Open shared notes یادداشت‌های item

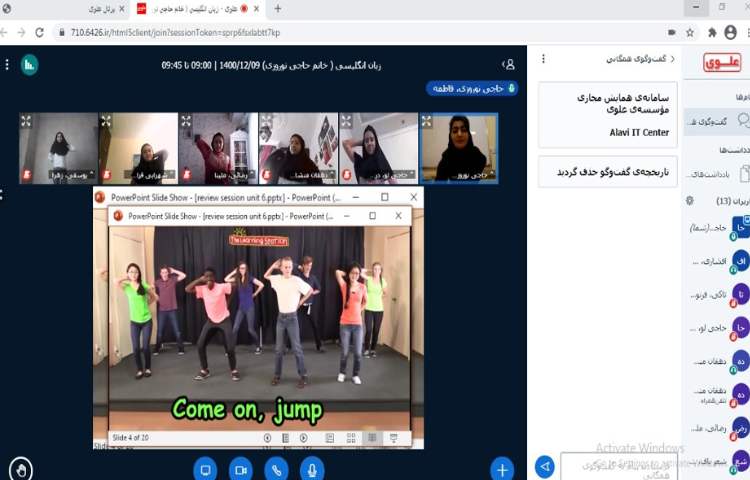click(x=717, y=174)
